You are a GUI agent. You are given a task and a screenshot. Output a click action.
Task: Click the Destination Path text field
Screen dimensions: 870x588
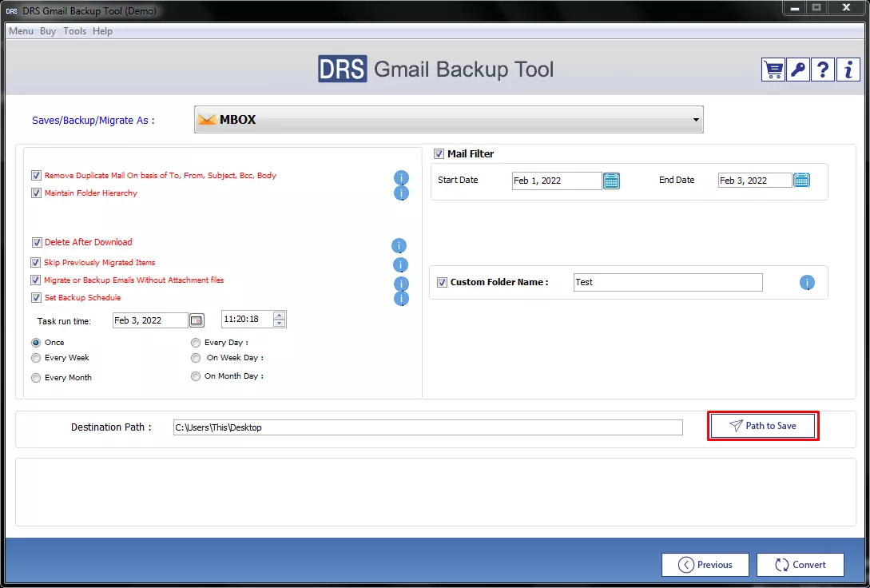[x=427, y=427]
